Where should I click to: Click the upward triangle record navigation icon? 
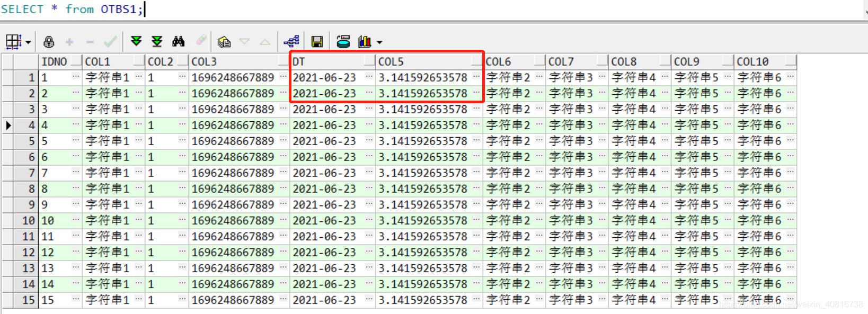click(265, 42)
